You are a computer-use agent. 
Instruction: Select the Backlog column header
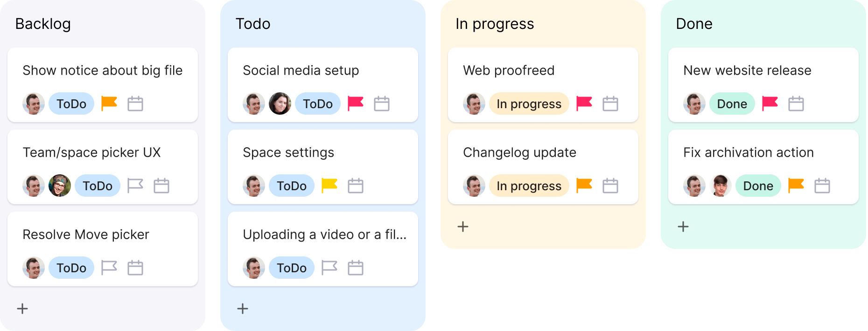tap(43, 24)
